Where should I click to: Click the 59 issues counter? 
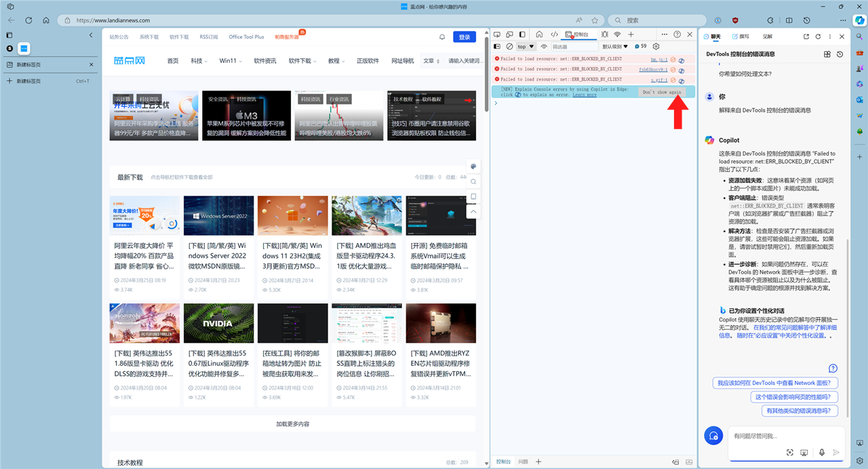[640, 47]
